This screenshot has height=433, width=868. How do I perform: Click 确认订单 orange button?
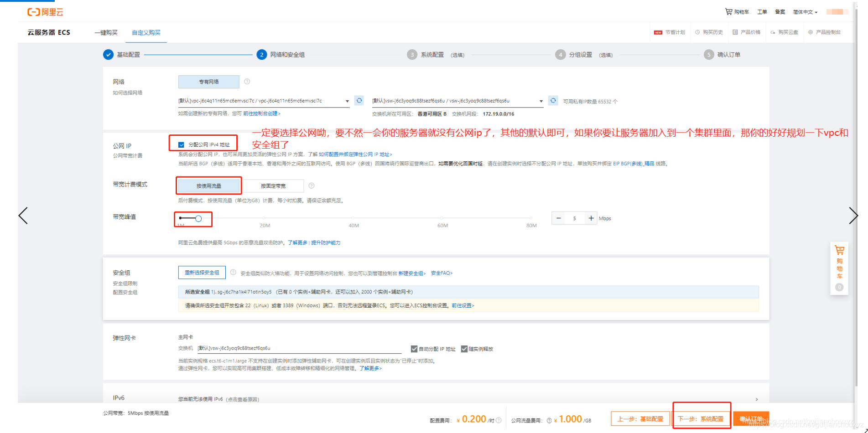coord(751,419)
